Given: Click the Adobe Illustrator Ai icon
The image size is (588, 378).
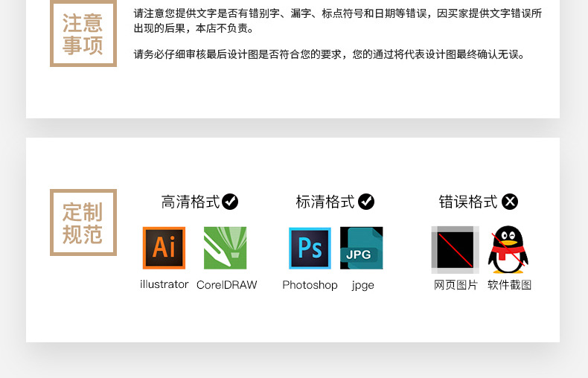Looking at the screenshot, I should click(x=164, y=248).
